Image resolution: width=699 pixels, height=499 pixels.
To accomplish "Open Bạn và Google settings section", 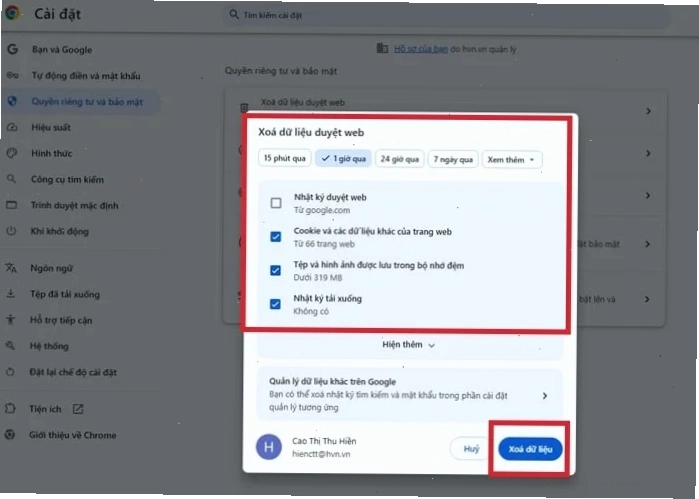I will coord(62,49).
